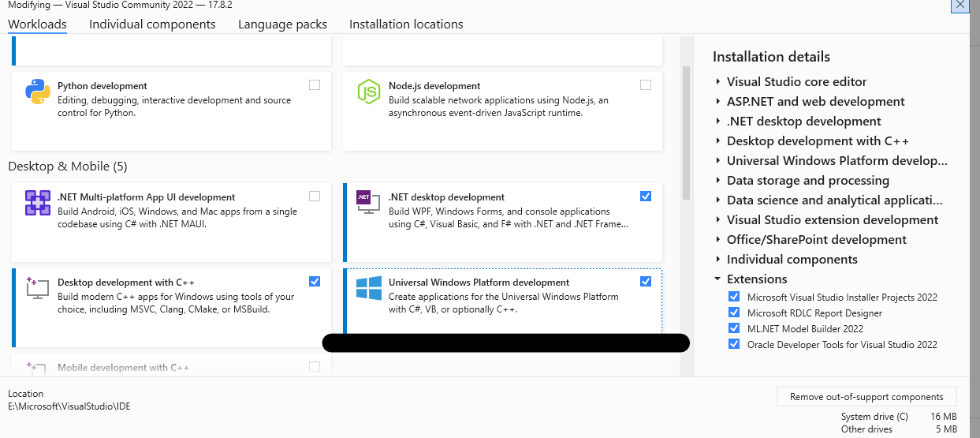Click the .NET desktop development icon
Viewport: 980px width, 438px height.
point(369,203)
